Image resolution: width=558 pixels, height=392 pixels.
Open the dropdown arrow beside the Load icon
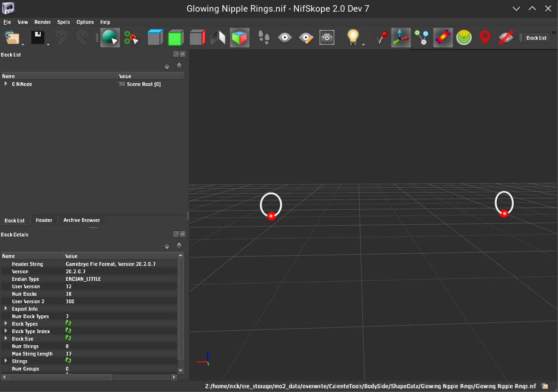[x=23, y=44]
